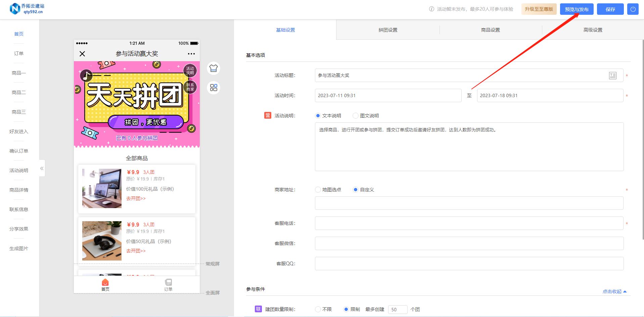The image size is (644, 317).
Task: Select 确认订单 in left sidebar
Action: pyautogui.click(x=19, y=151)
